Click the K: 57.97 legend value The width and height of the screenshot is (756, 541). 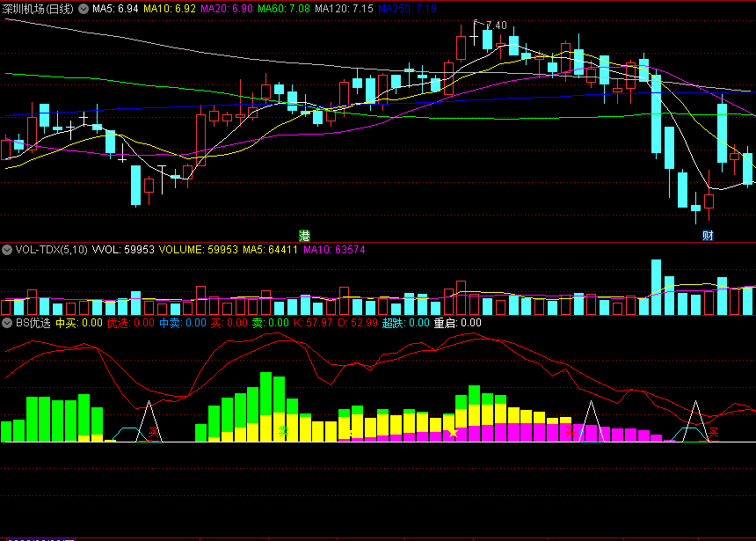click(313, 323)
